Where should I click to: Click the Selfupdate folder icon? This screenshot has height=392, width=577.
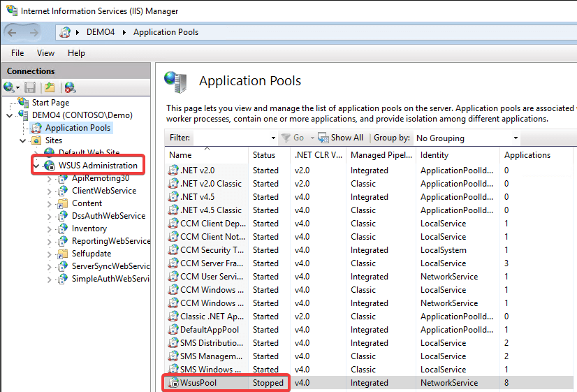[x=63, y=254]
